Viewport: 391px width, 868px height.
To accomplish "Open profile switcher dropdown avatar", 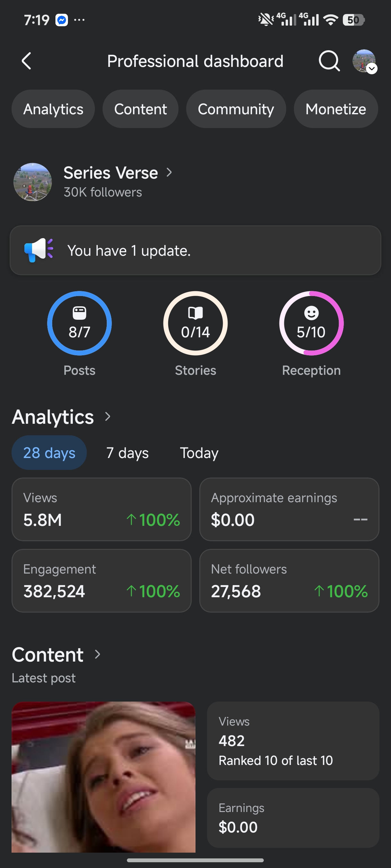I will (x=364, y=61).
